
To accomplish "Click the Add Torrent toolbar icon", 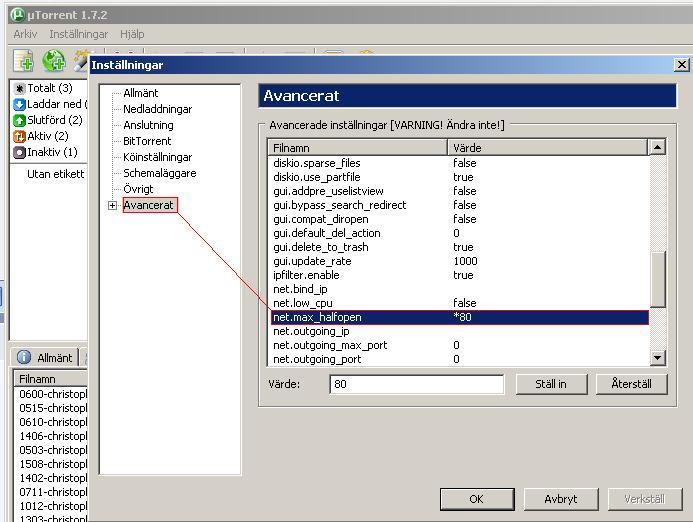I will (x=23, y=61).
